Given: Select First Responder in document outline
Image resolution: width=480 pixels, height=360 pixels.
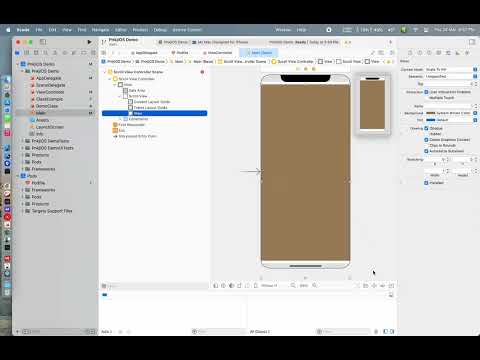Looking at the screenshot, I should click(x=129, y=125).
